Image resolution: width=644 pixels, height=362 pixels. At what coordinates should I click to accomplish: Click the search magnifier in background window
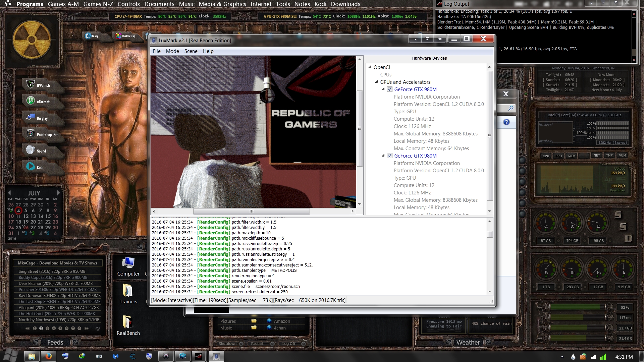tap(511, 108)
